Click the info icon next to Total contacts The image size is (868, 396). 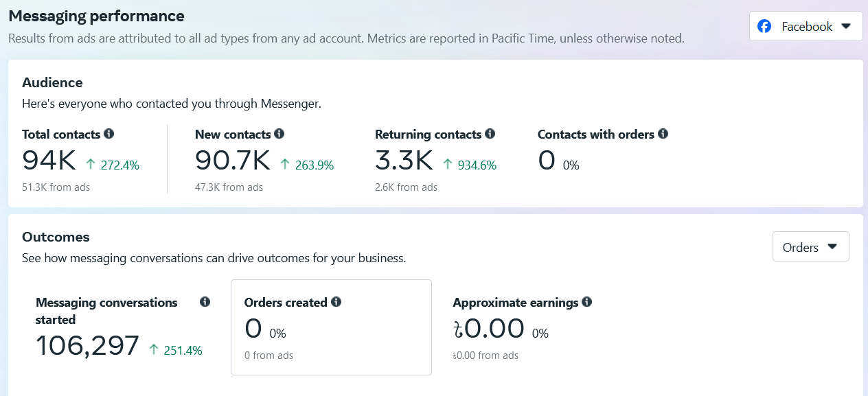(108, 134)
